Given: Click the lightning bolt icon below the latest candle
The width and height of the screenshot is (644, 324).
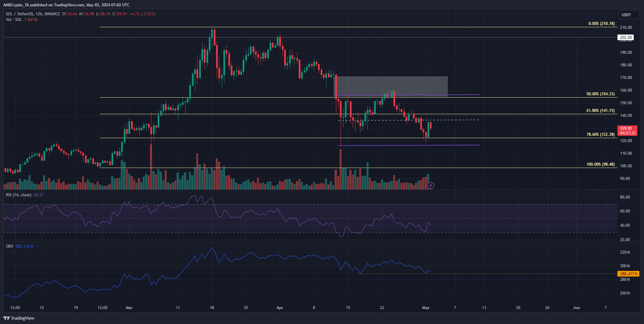Looking at the screenshot, I should 431,185.
